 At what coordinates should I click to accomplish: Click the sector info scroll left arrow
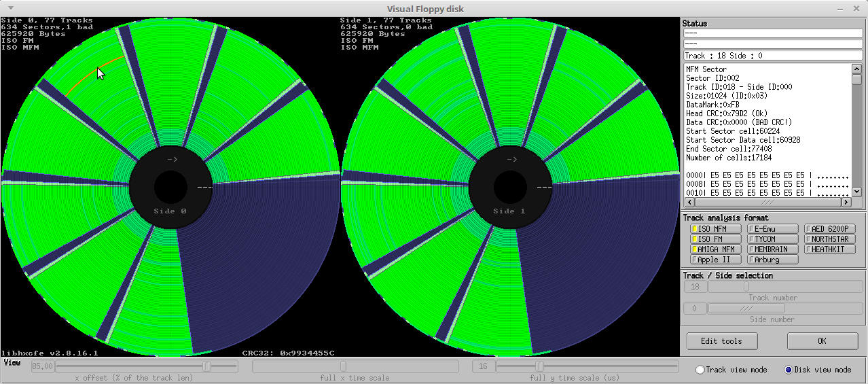tap(689, 203)
